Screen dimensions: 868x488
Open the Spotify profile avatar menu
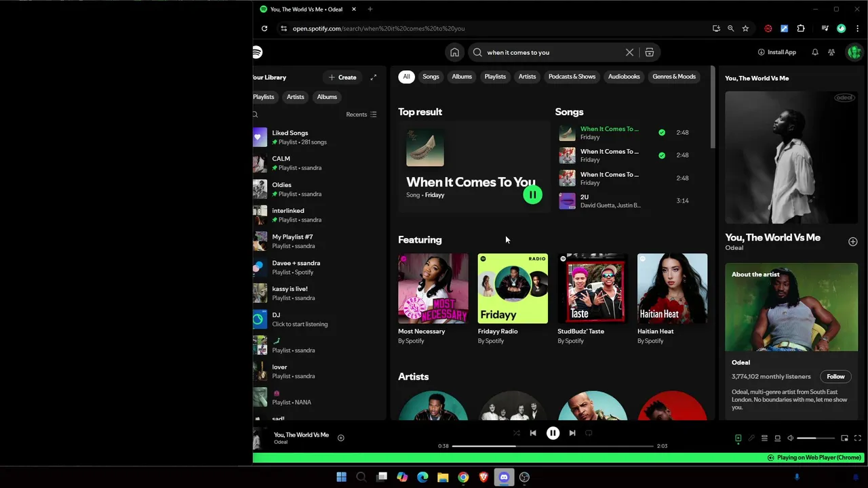coord(854,52)
